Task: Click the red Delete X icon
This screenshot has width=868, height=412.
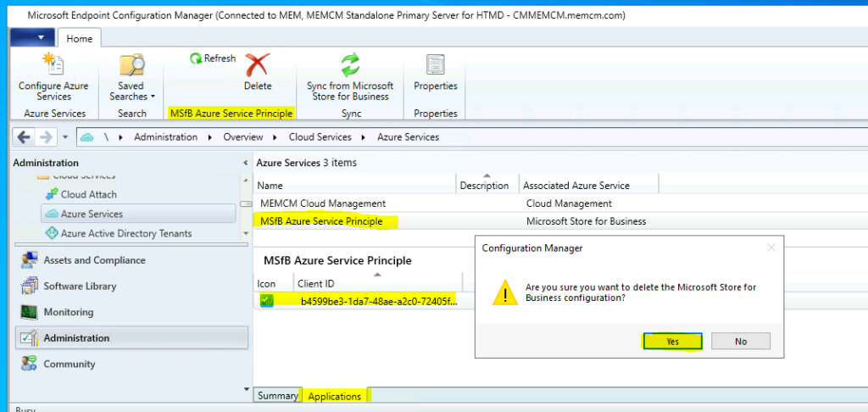Action: 258,64
